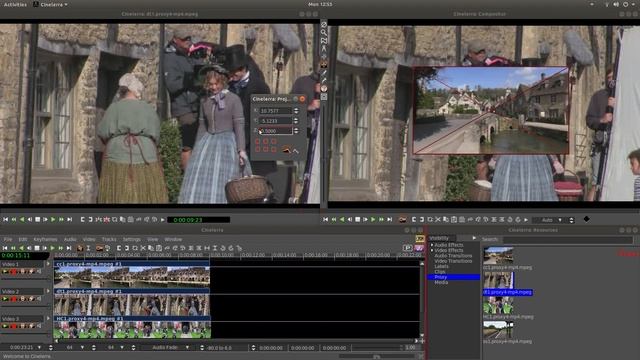
Task: Open the File menu
Action: click(x=8, y=239)
